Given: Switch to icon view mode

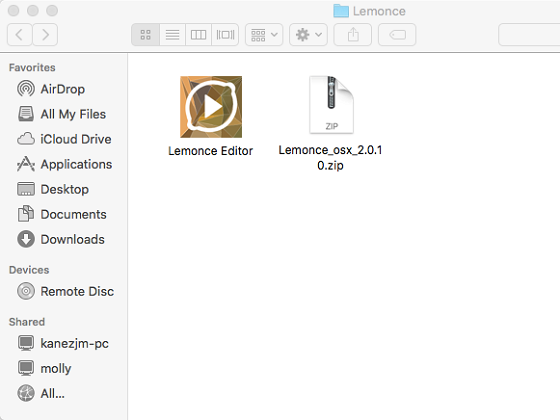Looking at the screenshot, I should pyautogui.click(x=145, y=35).
